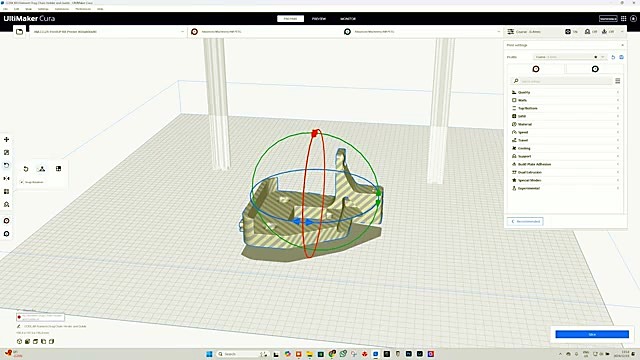Switch to the PREVIEW stage tab
This screenshot has height=360, width=640.
(x=319, y=18)
